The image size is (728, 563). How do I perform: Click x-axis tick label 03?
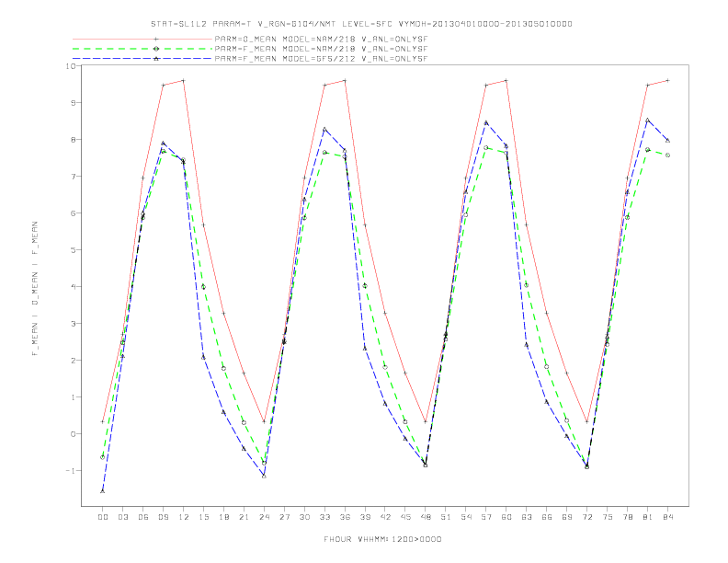(122, 517)
